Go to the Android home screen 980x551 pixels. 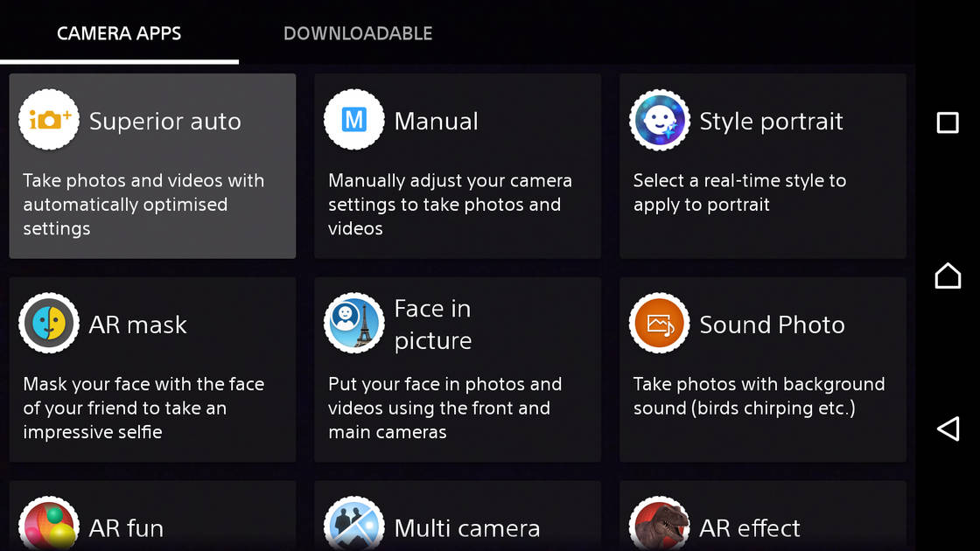pos(948,275)
